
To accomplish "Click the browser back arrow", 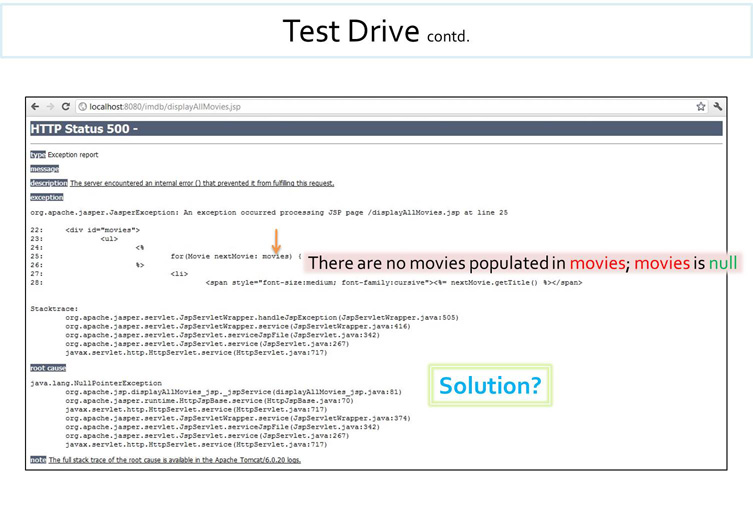I will point(35,106).
